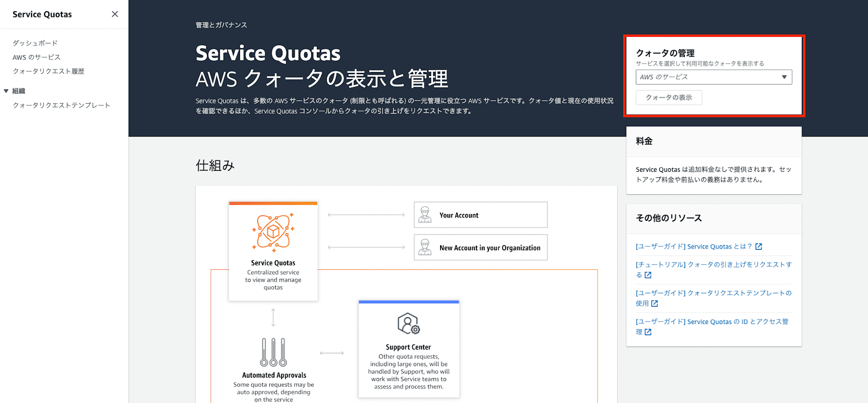Open tutorial link クォータの引き上げをリクエストする
The width and height of the screenshot is (868, 403).
point(713,269)
